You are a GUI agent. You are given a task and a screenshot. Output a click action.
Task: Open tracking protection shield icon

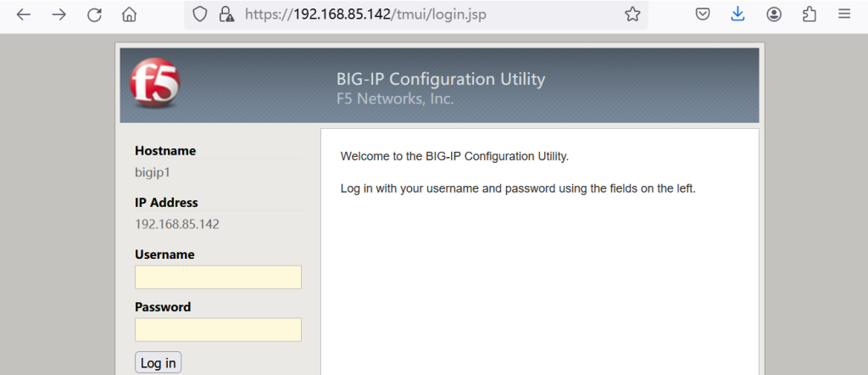(199, 14)
